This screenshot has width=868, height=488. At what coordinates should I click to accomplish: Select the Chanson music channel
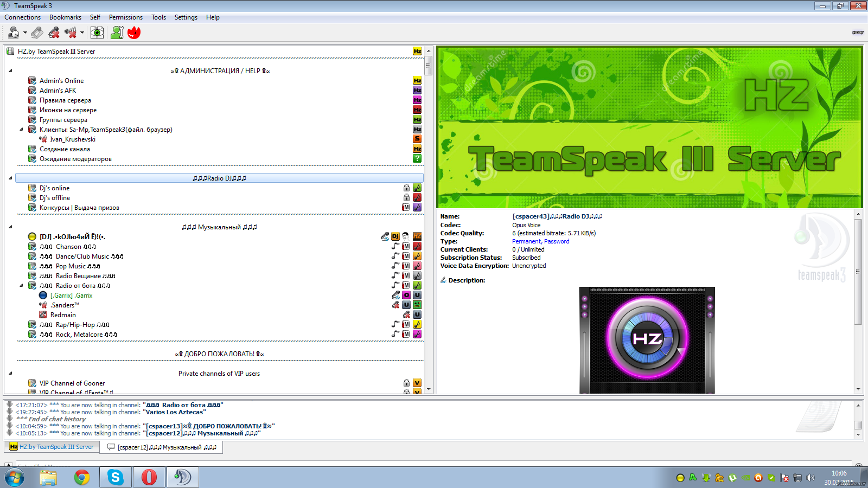pyautogui.click(x=67, y=247)
